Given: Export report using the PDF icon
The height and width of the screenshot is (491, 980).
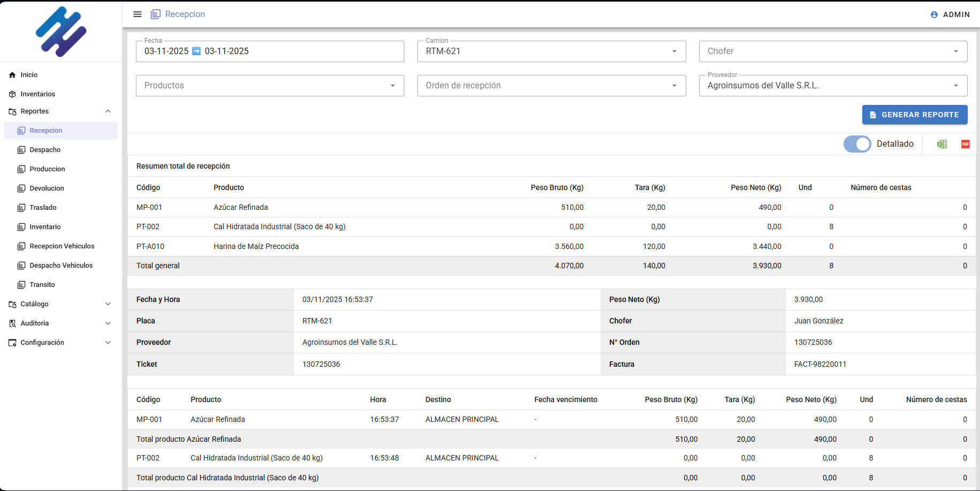Looking at the screenshot, I should click(x=965, y=144).
